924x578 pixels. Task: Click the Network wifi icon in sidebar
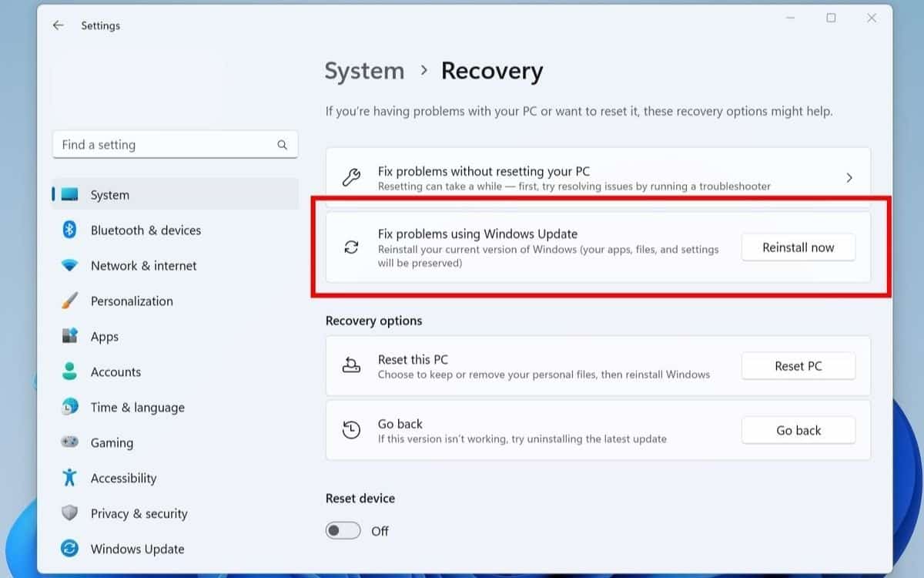click(x=70, y=265)
